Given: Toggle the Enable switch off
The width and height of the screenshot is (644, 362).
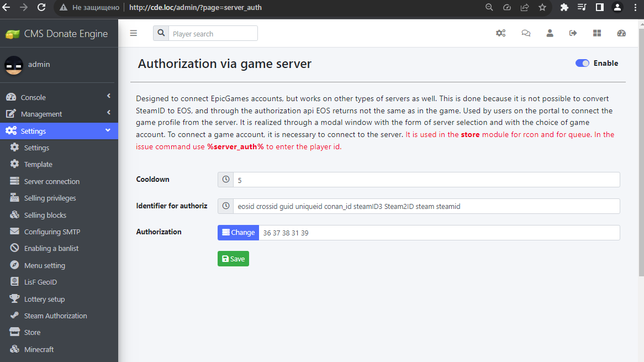Looking at the screenshot, I should tap(582, 63).
